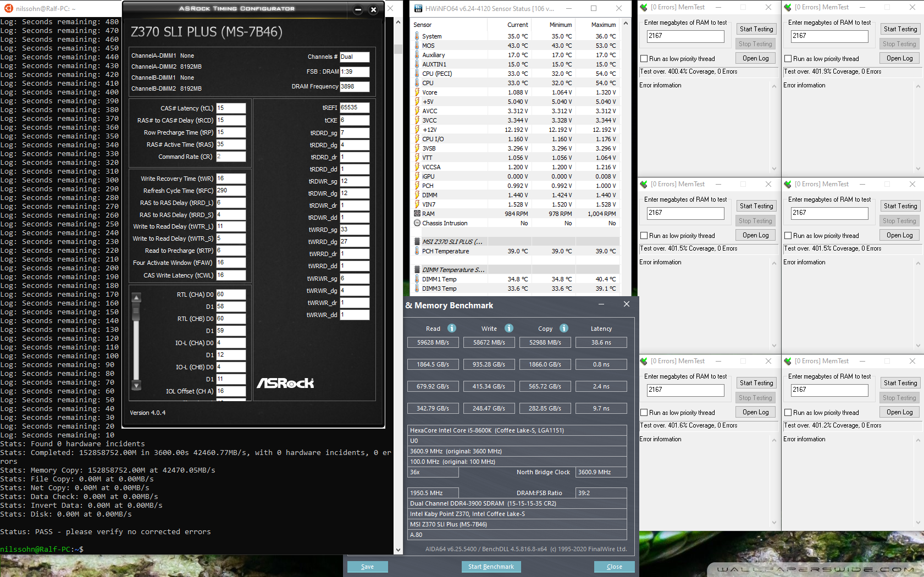Screen dimensions: 924x577
Task: Click the megabytes field in 400.4% coverage MemTest
Action: [x=685, y=36]
